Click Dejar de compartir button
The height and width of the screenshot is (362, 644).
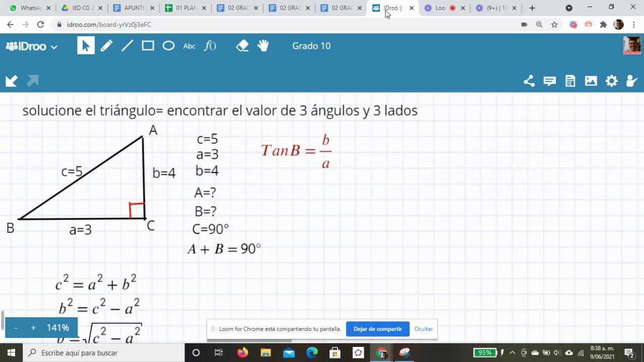378,329
